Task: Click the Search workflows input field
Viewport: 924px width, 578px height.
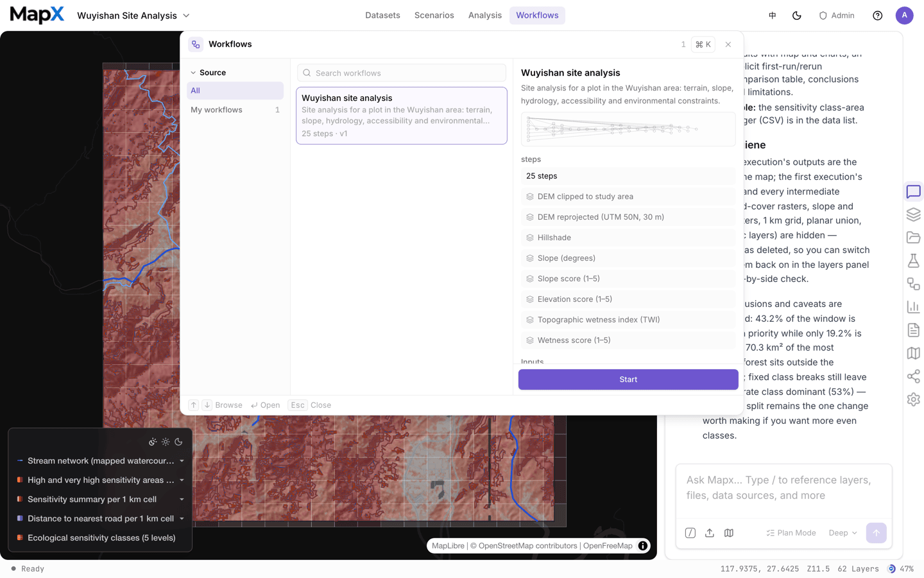Action: 402,73
